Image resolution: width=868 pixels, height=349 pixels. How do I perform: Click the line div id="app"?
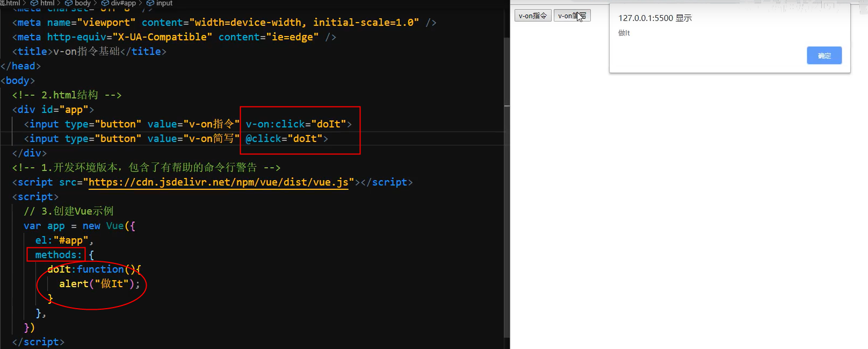(x=53, y=110)
